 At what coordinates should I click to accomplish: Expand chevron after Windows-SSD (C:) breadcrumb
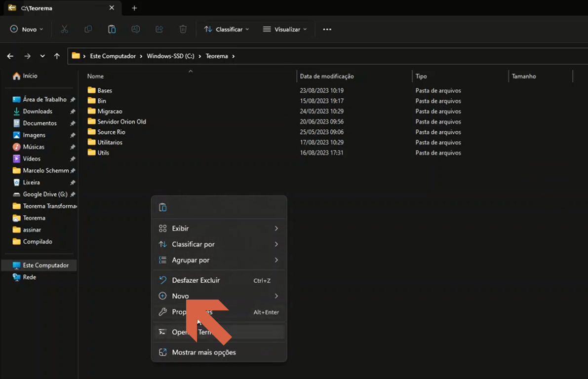click(199, 56)
